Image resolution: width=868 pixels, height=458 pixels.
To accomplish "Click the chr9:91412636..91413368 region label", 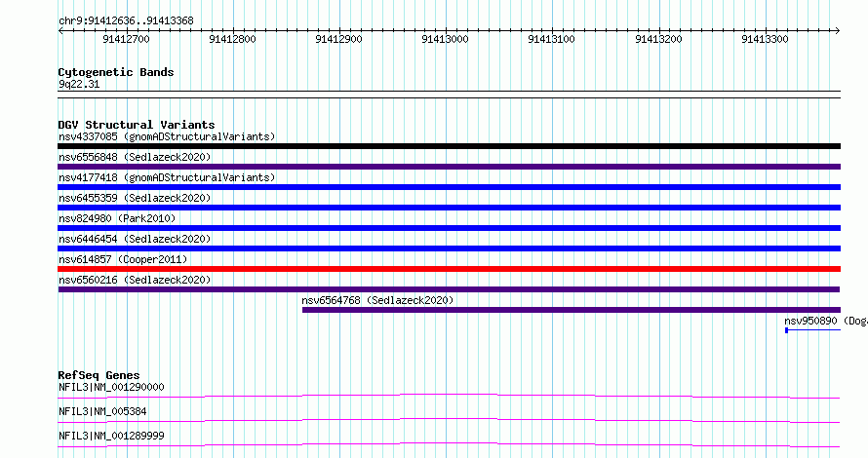I will [x=126, y=21].
